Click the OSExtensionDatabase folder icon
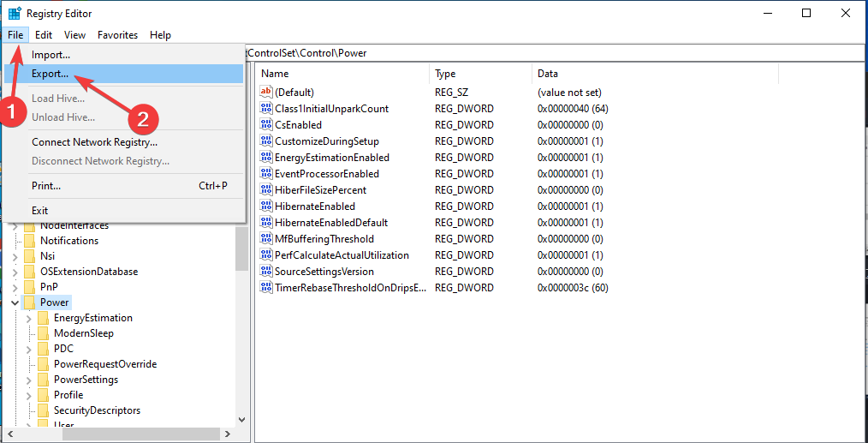 click(x=30, y=272)
